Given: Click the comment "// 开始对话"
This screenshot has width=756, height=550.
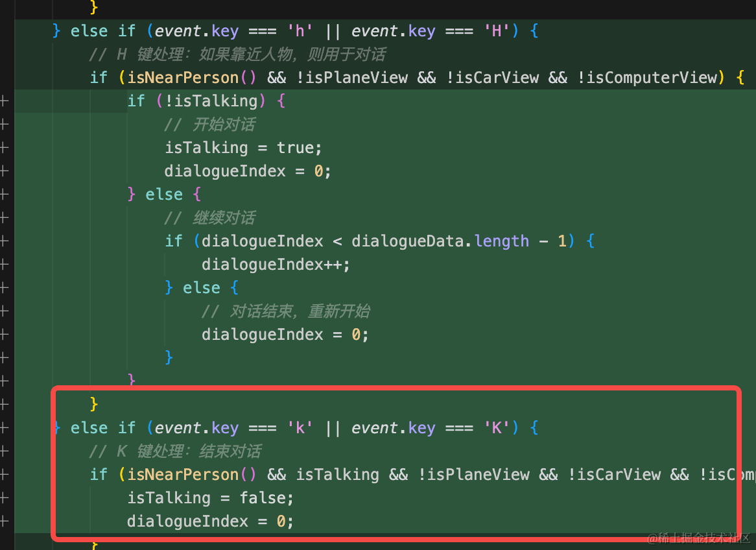Looking at the screenshot, I should [209, 125].
